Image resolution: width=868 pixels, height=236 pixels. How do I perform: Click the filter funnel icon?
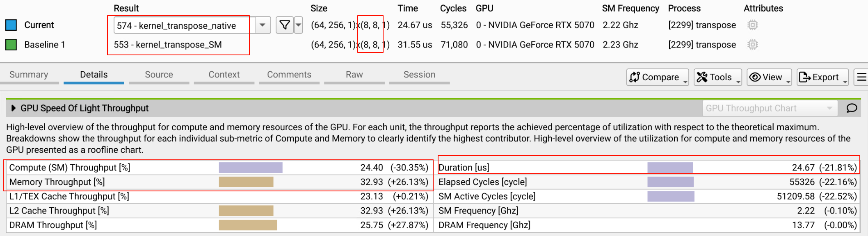tap(285, 25)
